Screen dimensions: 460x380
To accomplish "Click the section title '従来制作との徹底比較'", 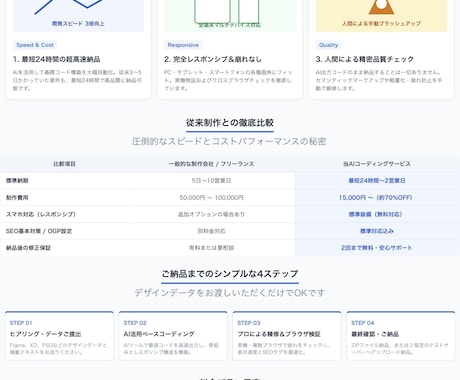I will click(230, 123).
